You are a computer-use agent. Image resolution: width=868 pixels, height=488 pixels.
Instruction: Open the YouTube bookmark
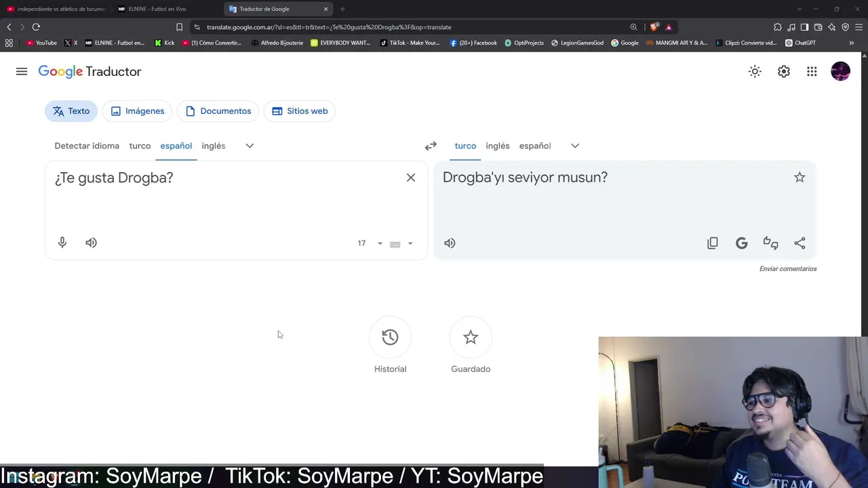[x=41, y=43]
